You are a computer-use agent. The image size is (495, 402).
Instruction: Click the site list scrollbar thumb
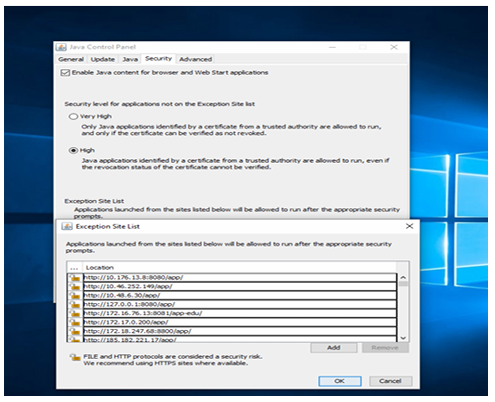tap(403, 284)
